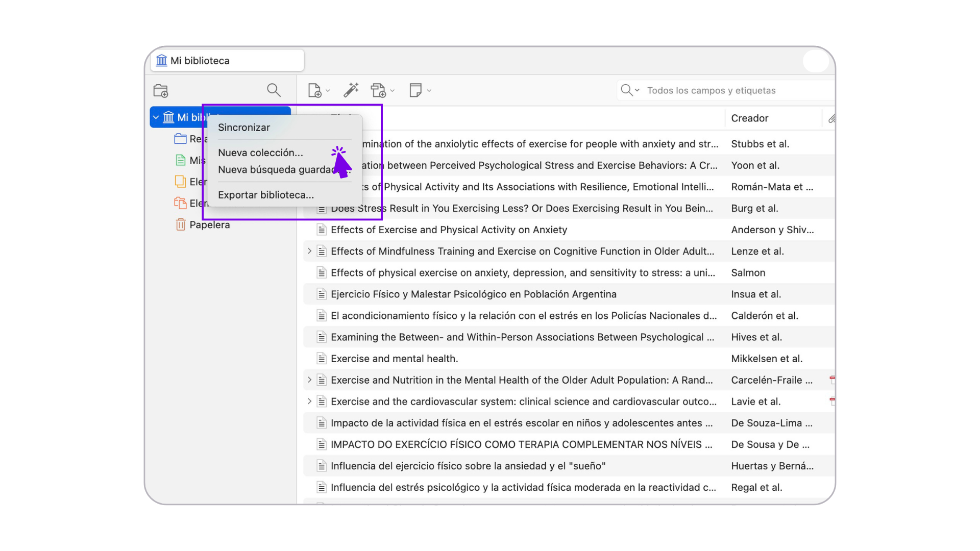
Task: Expand the Lavie et al. cardiovascular entry
Action: pos(309,402)
